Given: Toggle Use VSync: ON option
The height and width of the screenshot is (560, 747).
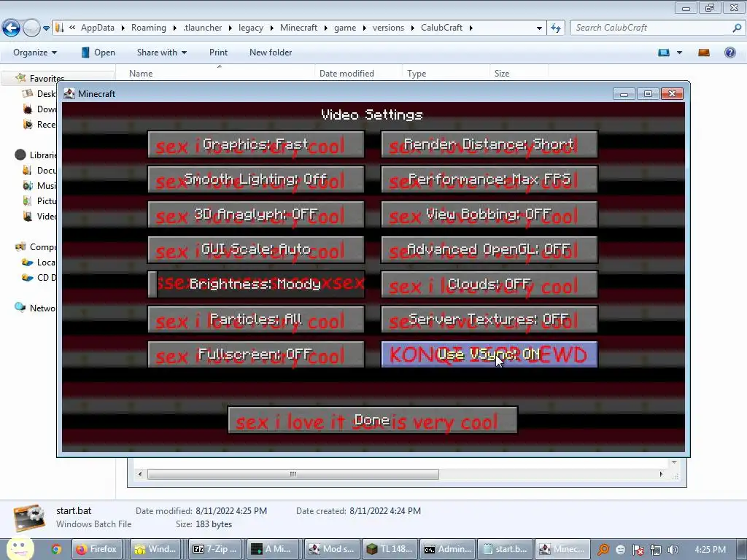Looking at the screenshot, I should click(x=489, y=355).
